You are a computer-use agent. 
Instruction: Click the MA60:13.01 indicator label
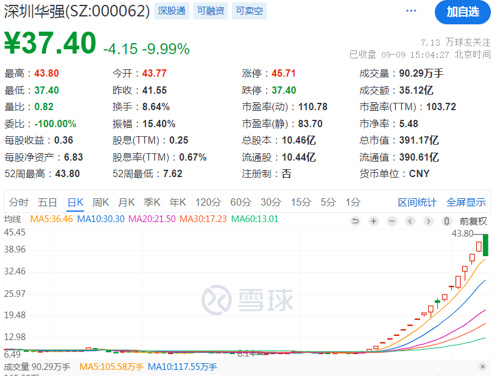255,219
